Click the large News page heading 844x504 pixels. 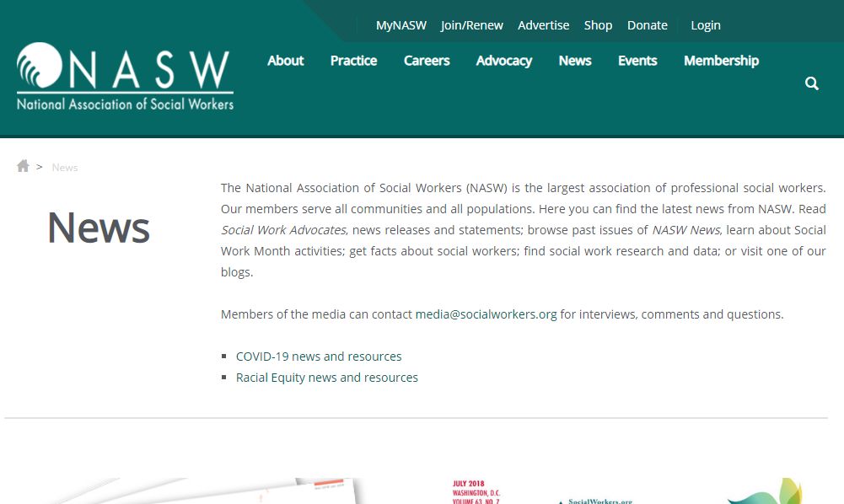point(99,228)
